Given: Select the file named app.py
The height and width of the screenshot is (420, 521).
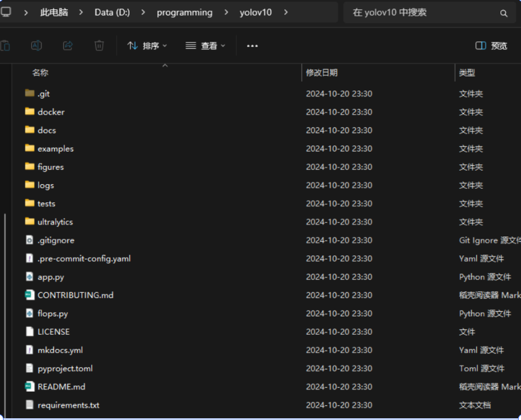Looking at the screenshot, I should [x=51, y=277].
